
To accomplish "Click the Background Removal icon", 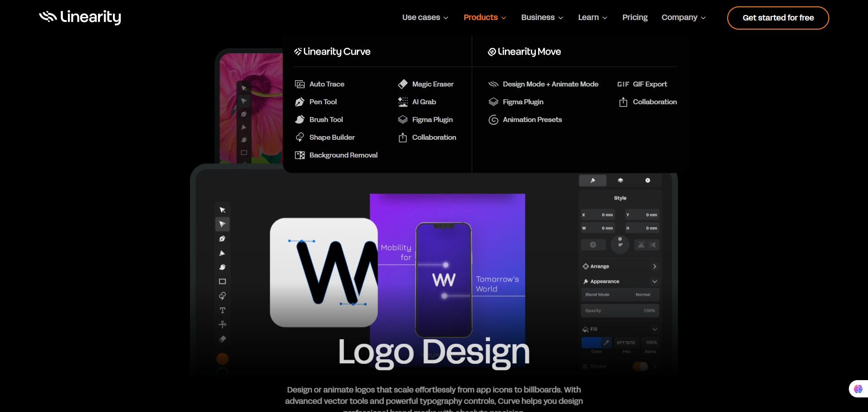I will click(299, 155).
